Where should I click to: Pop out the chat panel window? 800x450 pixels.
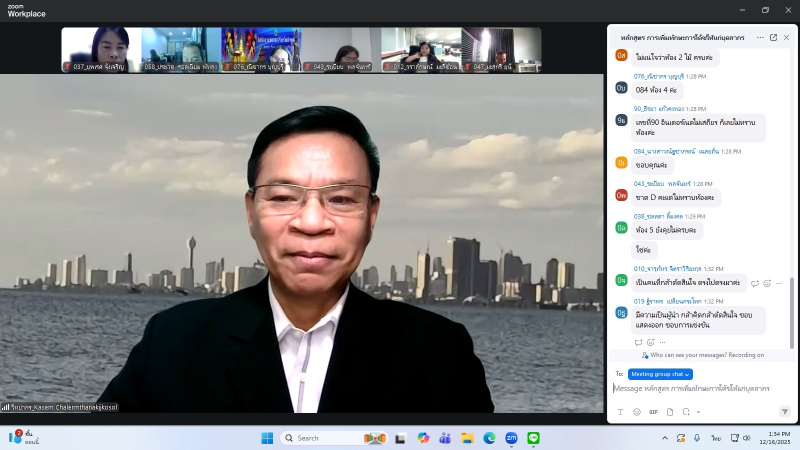tap(773, 37)
